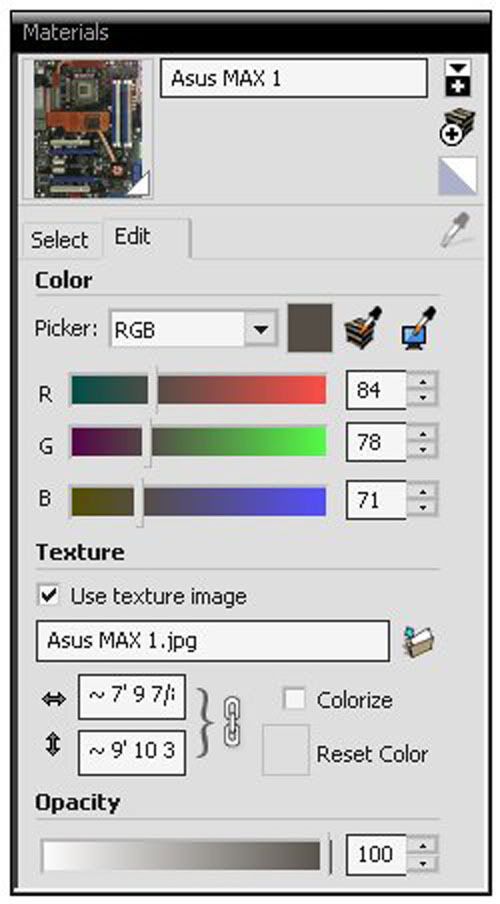Click the Reset Color swatch button
This screenshot has width=500, height=904.
286,750
